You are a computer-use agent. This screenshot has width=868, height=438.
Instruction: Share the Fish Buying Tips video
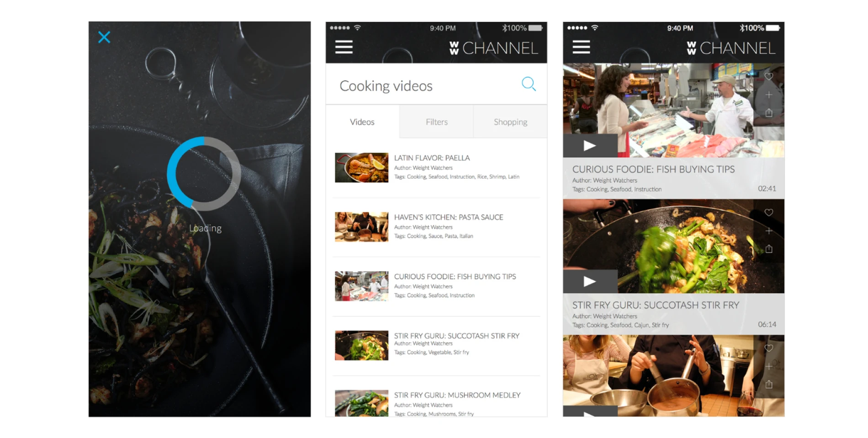(769, 112)
